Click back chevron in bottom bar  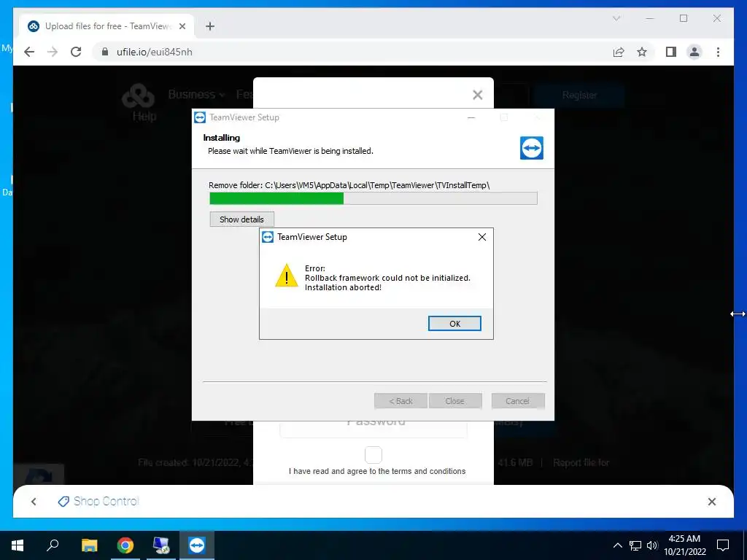[x=34, y=502]
